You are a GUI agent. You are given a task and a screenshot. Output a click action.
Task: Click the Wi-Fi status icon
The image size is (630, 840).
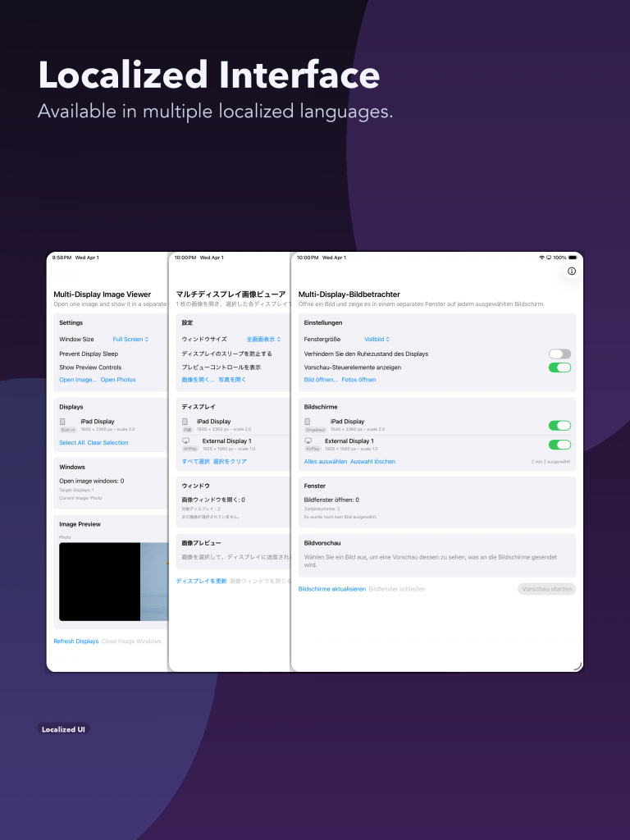pos(541,258)
